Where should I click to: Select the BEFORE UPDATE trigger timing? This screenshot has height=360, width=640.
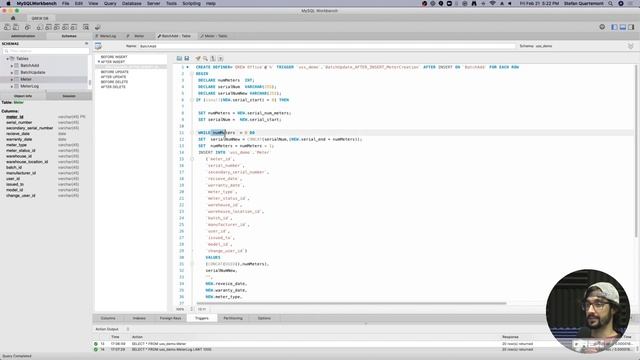pyautogui.click(x=115, y=72)
